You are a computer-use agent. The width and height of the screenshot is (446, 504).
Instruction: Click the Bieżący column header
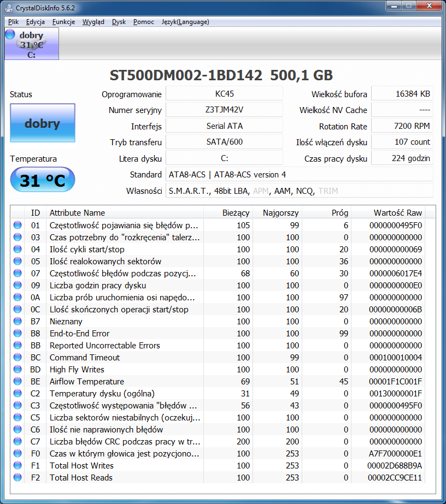tap(228, 213)
